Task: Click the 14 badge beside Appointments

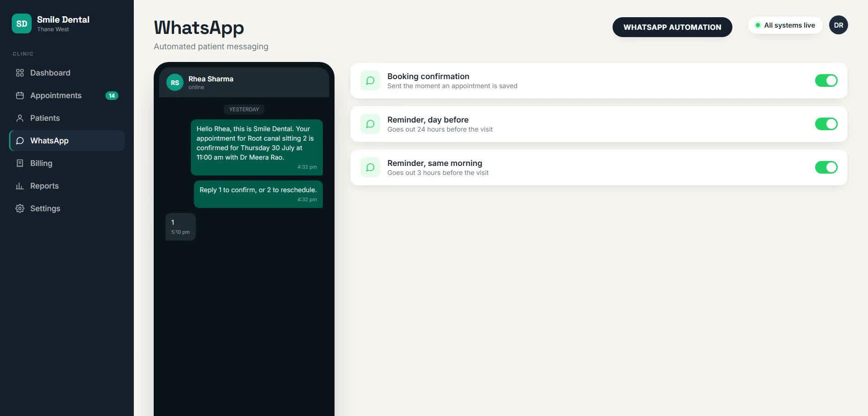Action: click(112, 95)
